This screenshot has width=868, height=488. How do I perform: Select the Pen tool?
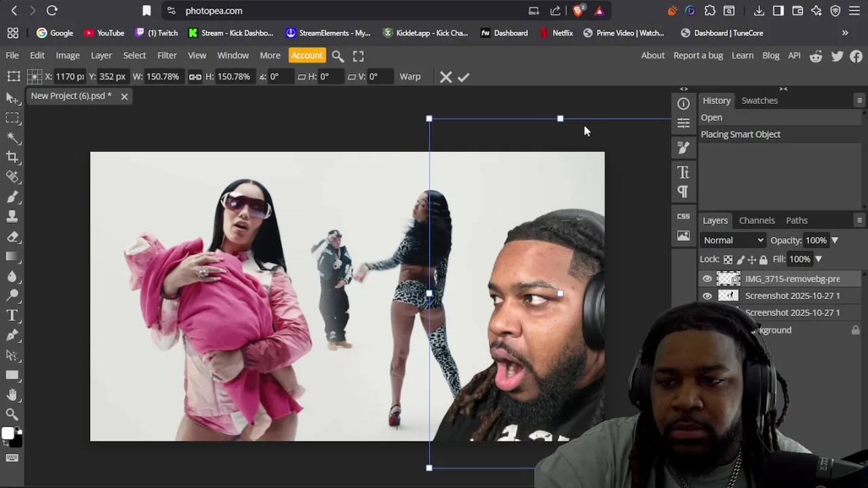[12, 335]
